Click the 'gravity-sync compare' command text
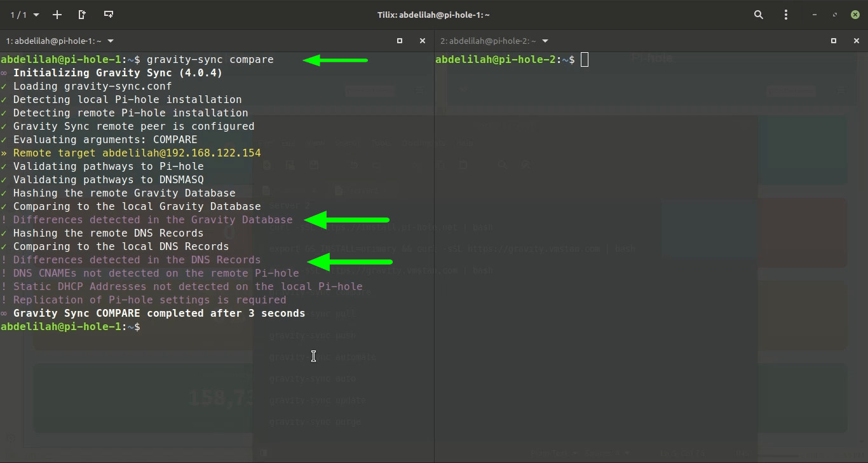The image size is (868, 463). tap(210, 60)
